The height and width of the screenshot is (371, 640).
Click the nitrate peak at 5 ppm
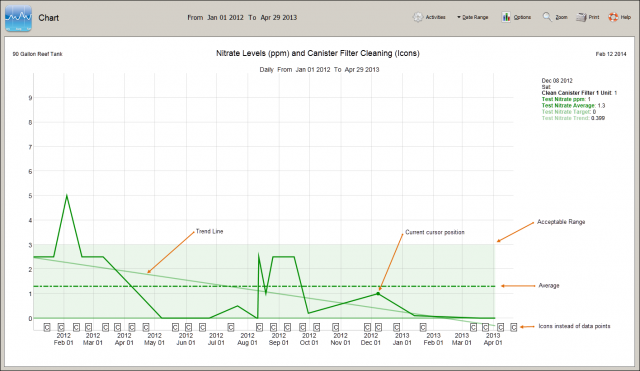pos(67,196)
